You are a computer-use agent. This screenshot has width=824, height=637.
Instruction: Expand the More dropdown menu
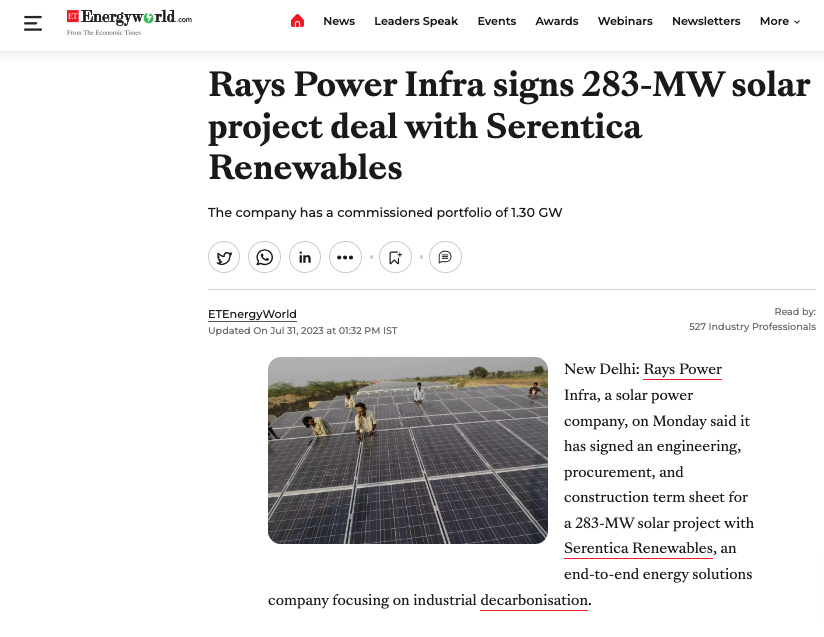pyautogui.click(x=779, y=22)
